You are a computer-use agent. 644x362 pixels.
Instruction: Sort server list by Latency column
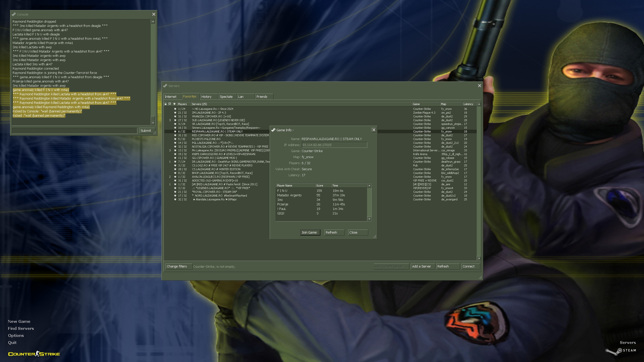[469, 104]
